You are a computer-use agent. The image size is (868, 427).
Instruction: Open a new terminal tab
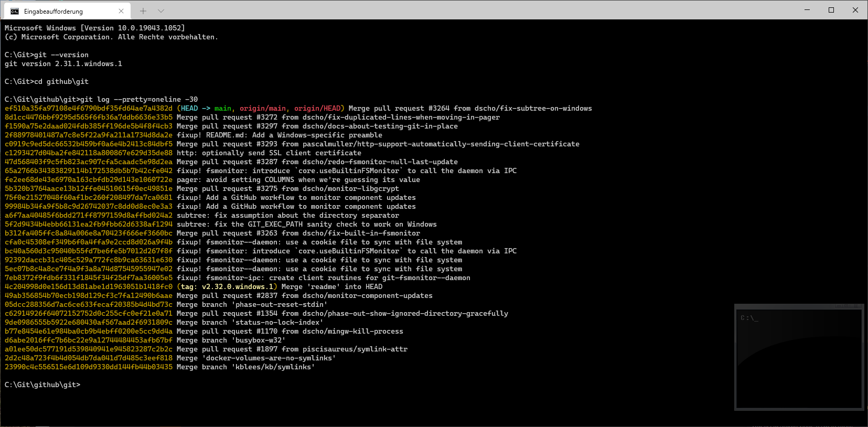pos(143,11)
